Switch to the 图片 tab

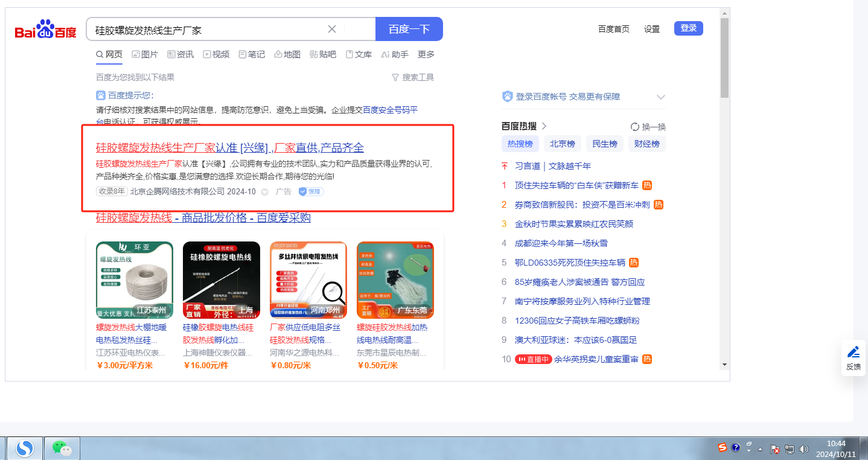[x=145, y=54]
